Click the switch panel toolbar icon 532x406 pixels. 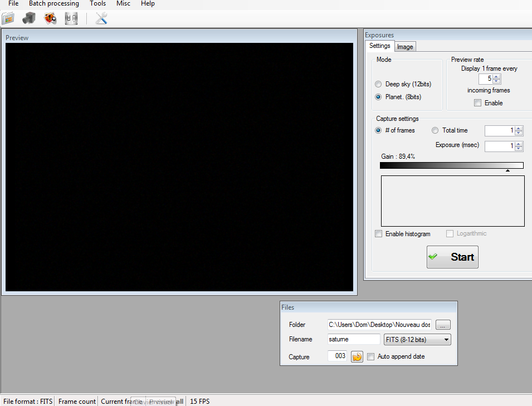pyautogui.click(x=71, y=18)
